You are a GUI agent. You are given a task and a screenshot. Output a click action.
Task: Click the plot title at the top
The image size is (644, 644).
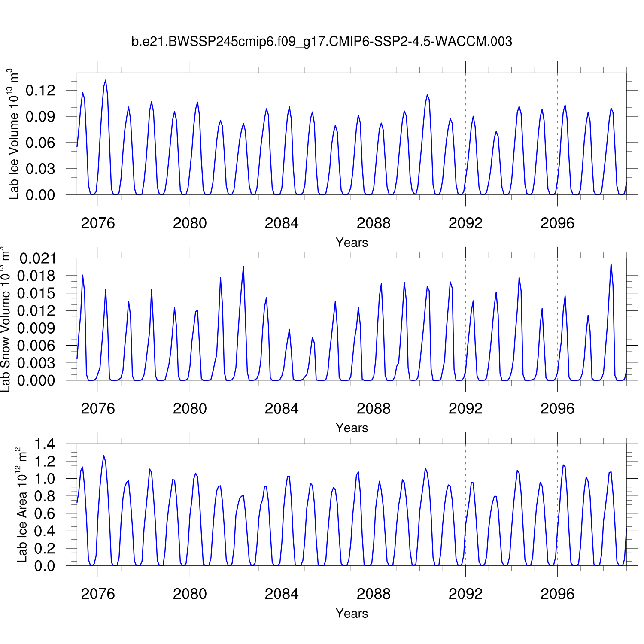(x=322, y=42)
